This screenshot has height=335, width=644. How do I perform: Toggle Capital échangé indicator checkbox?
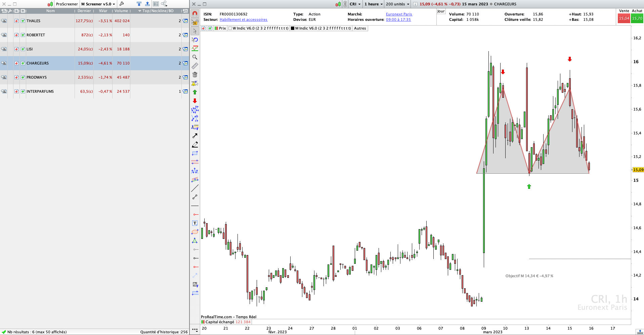tap(203, 322)
